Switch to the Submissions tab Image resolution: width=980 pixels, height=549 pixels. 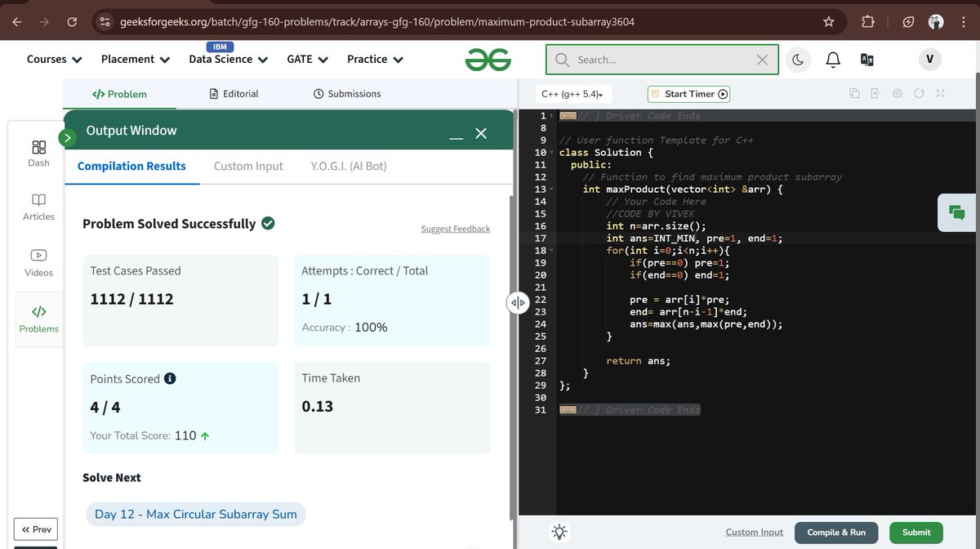(x=347, y=94)
